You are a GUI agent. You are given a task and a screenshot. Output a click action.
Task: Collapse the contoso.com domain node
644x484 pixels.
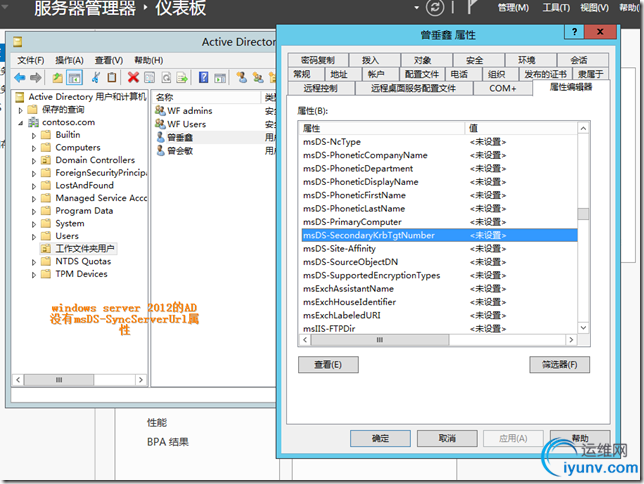tap(21, 123)
